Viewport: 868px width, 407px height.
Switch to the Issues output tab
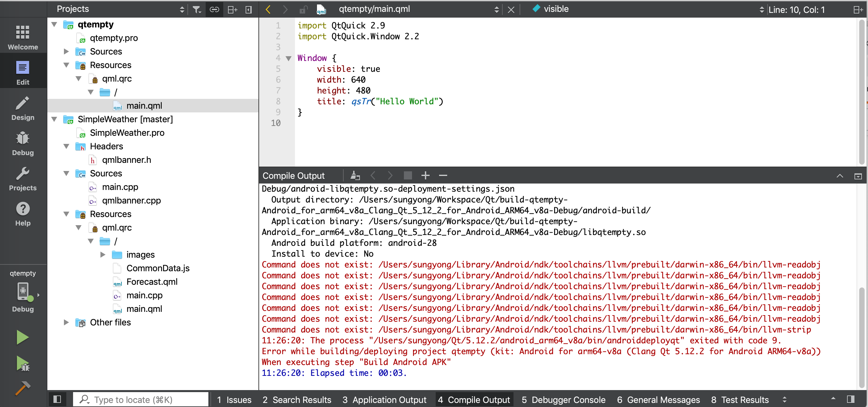click(234, 400)
